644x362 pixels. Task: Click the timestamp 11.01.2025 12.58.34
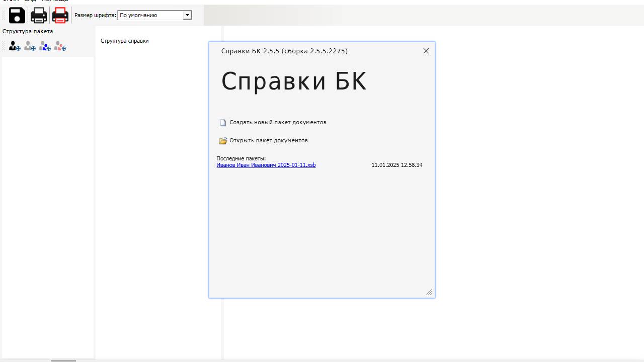click(x=397, y=165)
